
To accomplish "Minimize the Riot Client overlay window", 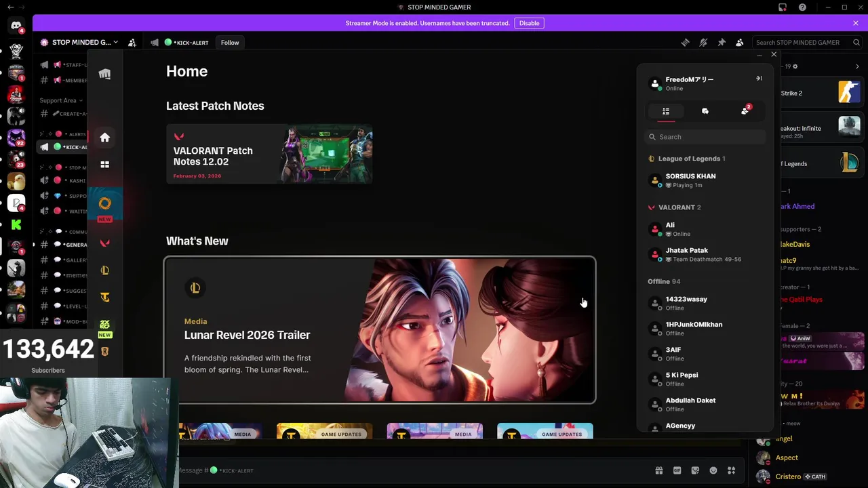I will [759, 55].
